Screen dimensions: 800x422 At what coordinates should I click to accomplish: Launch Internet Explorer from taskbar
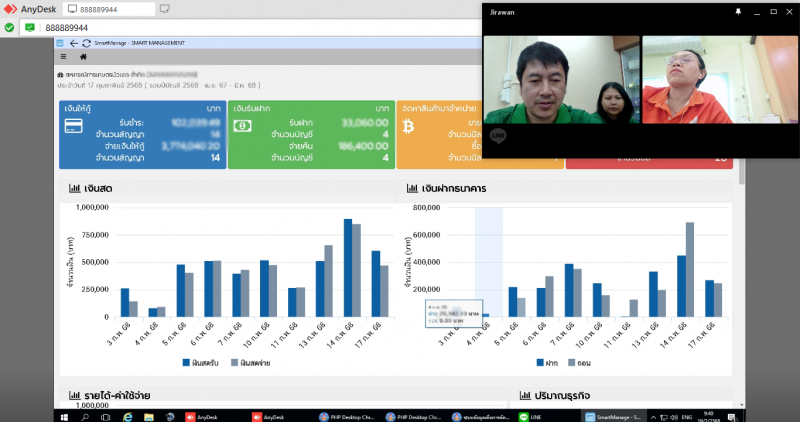coord(128,417)
